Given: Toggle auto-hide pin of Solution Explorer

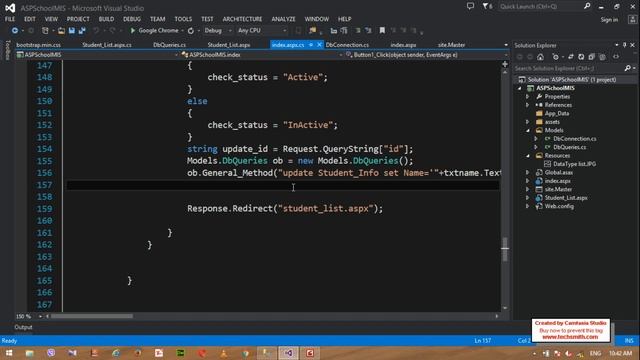Looking at the screenshot, I should pos(624,45).
